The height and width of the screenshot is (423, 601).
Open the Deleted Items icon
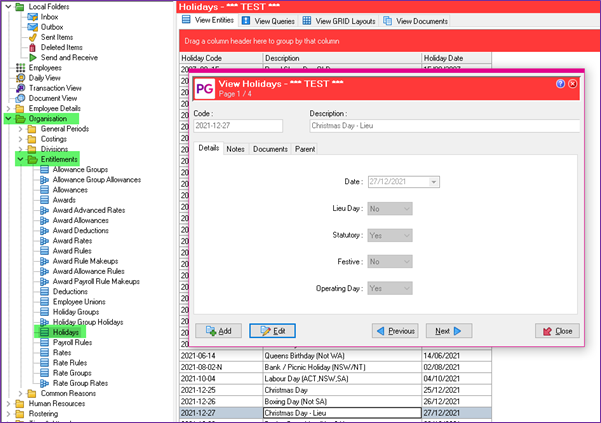pos(34,47)
